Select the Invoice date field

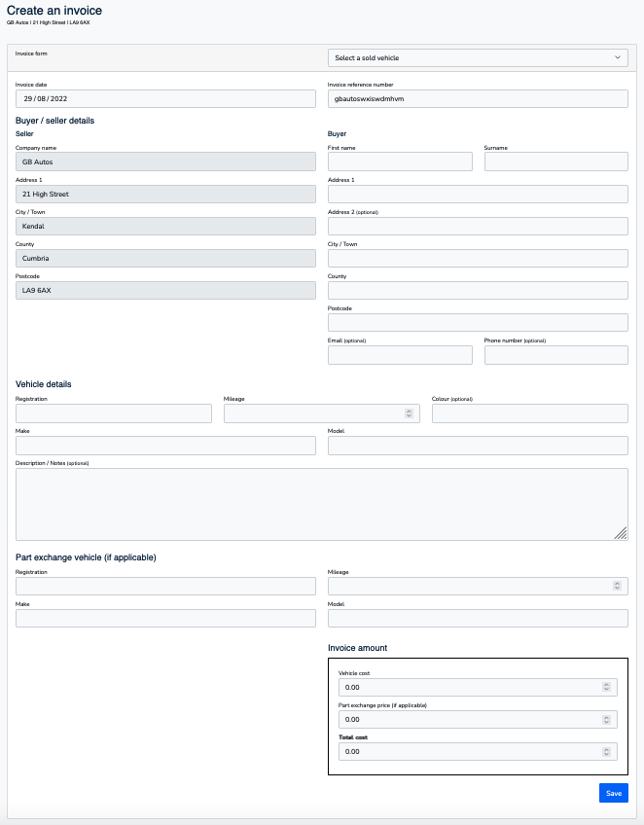click(x=165, y=97)
